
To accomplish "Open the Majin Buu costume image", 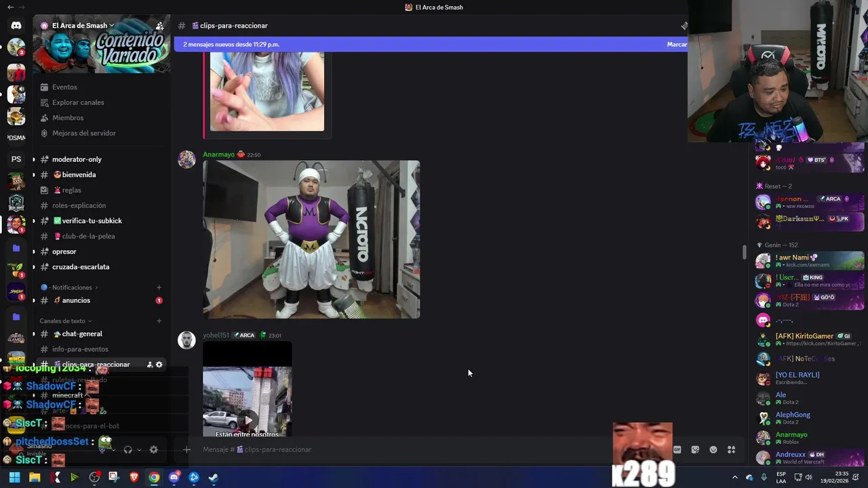I will click(x=311, y=239).
